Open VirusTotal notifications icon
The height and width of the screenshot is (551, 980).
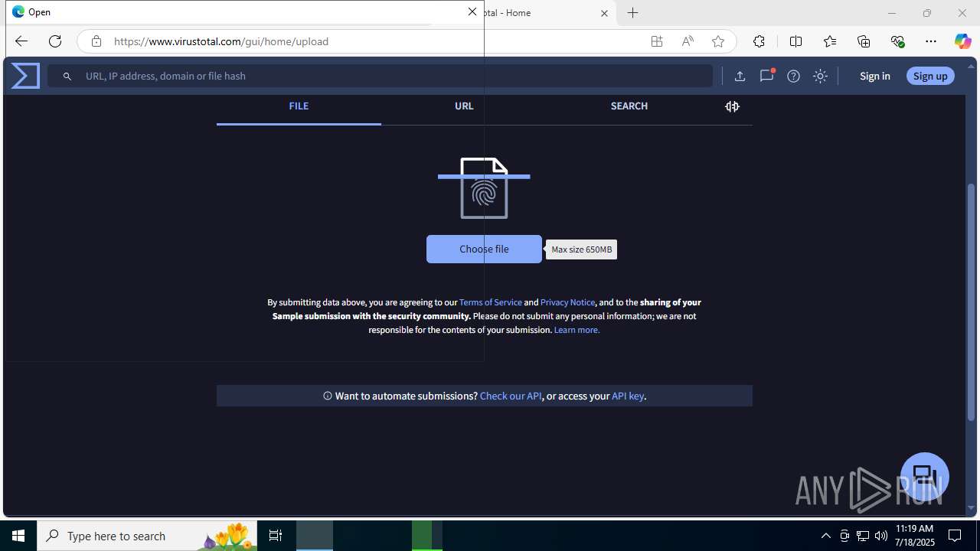pyautogui.click(x=766, y=76)
